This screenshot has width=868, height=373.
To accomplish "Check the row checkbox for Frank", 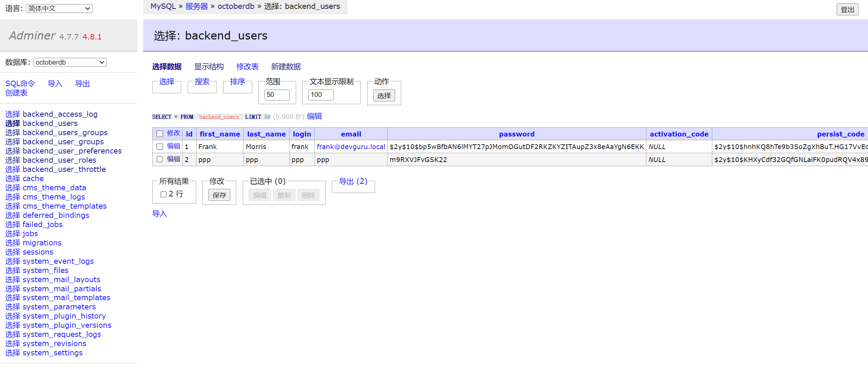I will (x=159, y=147).
